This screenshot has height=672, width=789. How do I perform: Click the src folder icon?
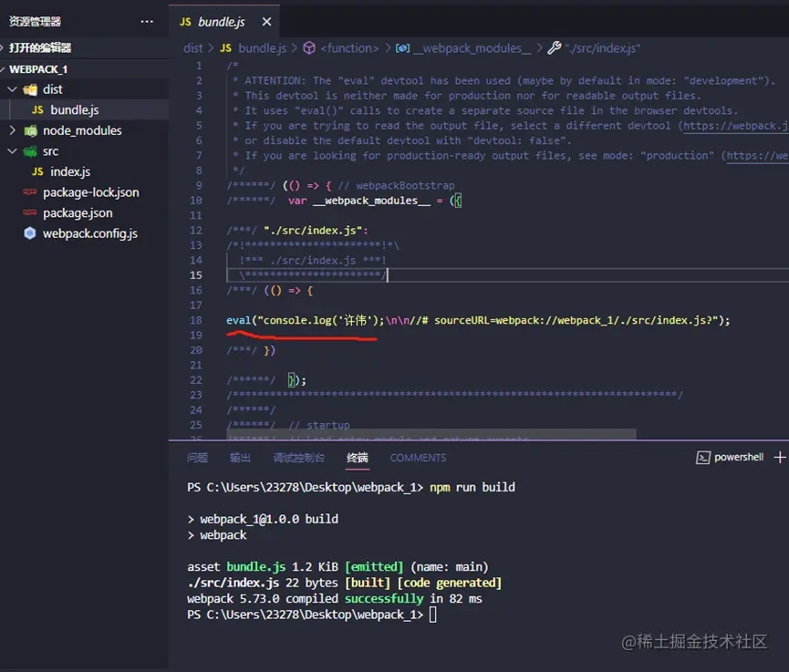pyautogui.click(x=30, y=150)
